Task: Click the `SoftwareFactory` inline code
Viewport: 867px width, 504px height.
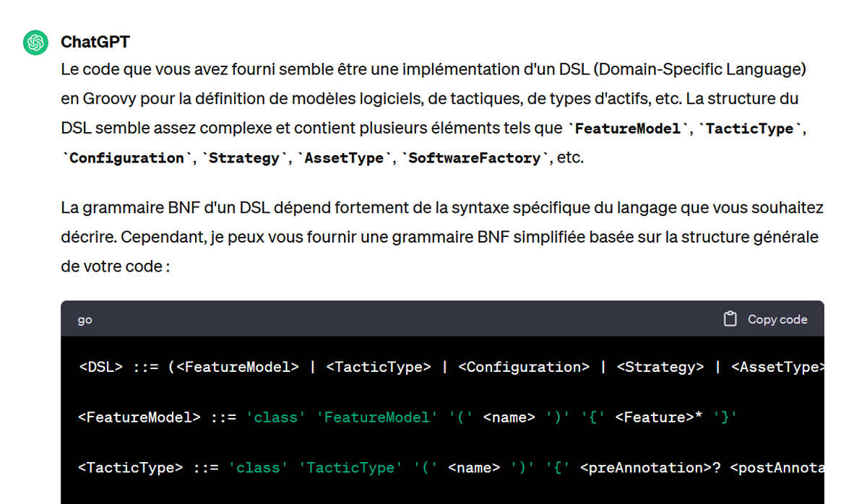Action: coord(475,158)
